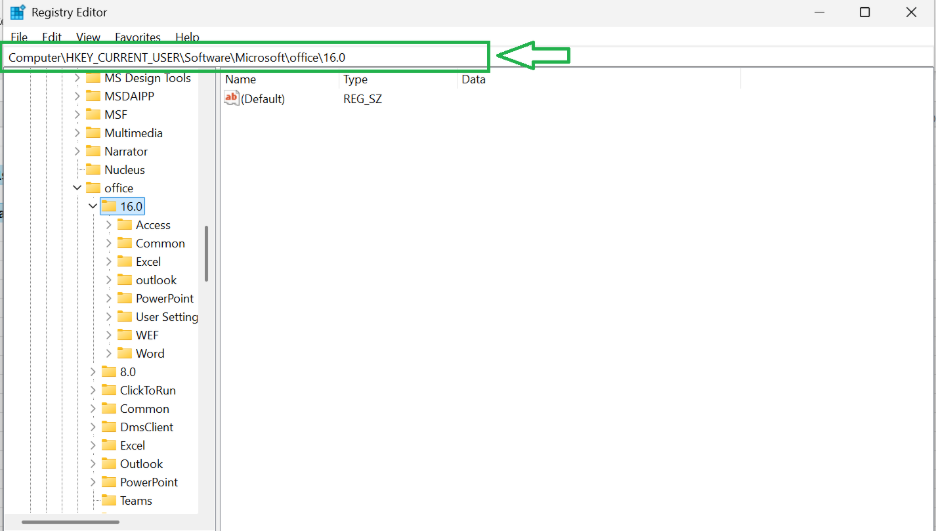The width and height of the screenshot is (936, 531).
Task: Open the Help menu
Action: click(187, 37)
